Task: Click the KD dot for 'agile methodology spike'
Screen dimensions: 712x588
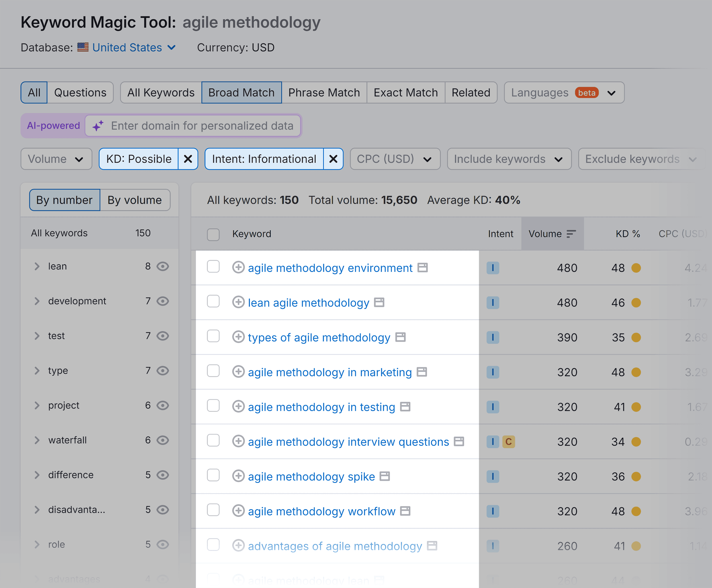Action: (x=636, y=477)
